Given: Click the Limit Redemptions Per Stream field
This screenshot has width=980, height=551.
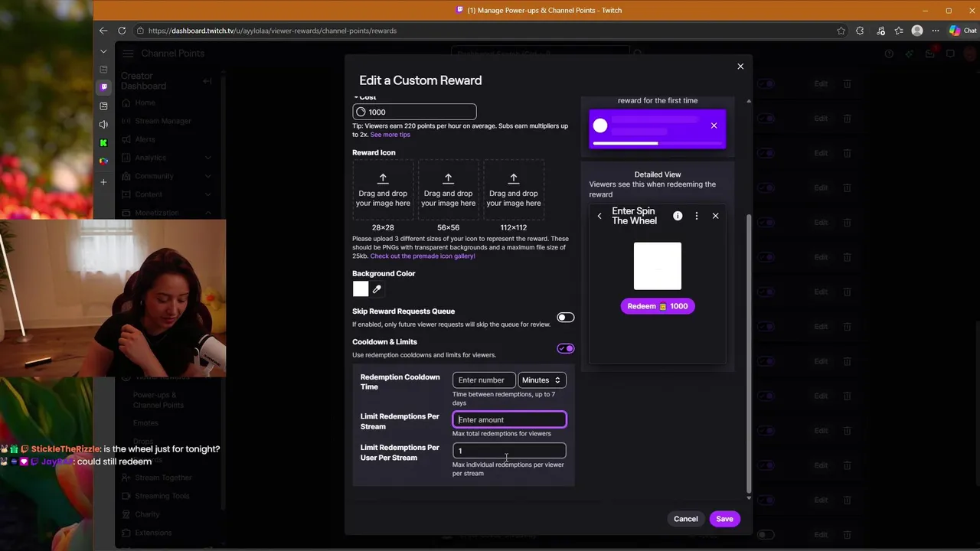Looking at the screenshot, I should [x=509, y=419].
